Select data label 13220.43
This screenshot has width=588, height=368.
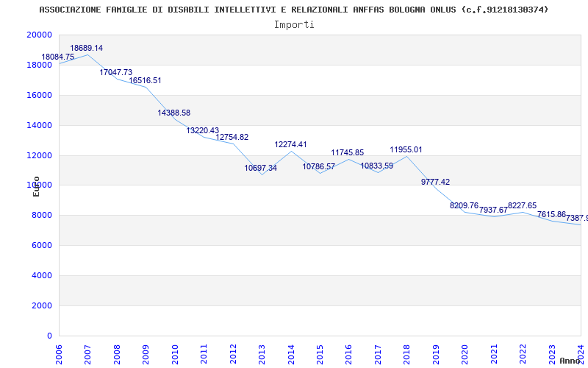pyautogui.click(x=203, y=130)
